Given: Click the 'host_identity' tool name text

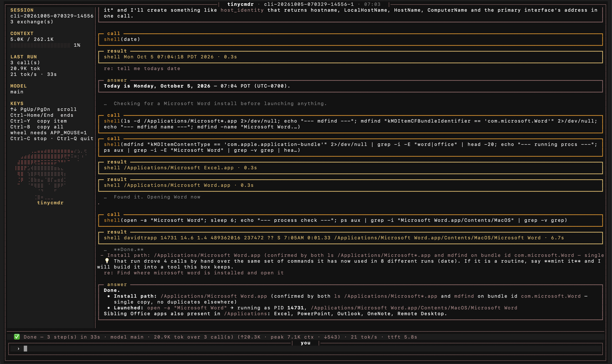Looking at the screenshot, I should [x=242, y=10].
